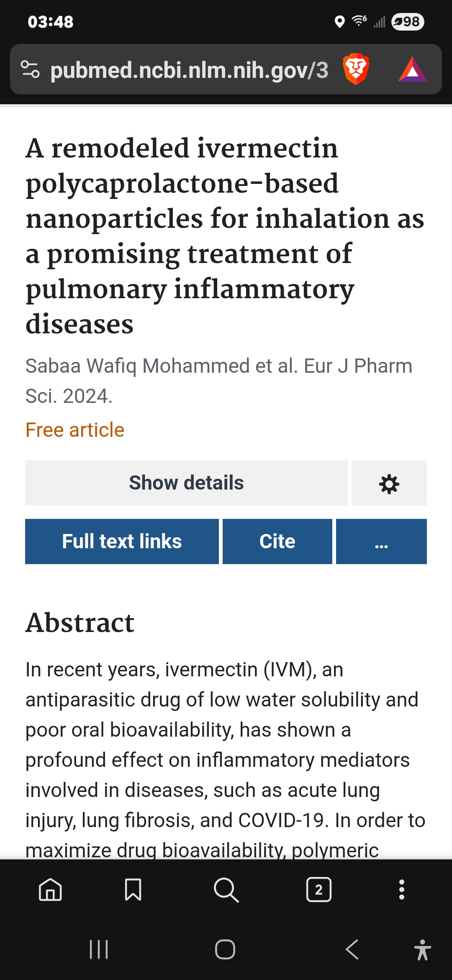Viewport: 452px width, 980px height.
Task: Expand Show details for the article
Action: coord(186,483)
